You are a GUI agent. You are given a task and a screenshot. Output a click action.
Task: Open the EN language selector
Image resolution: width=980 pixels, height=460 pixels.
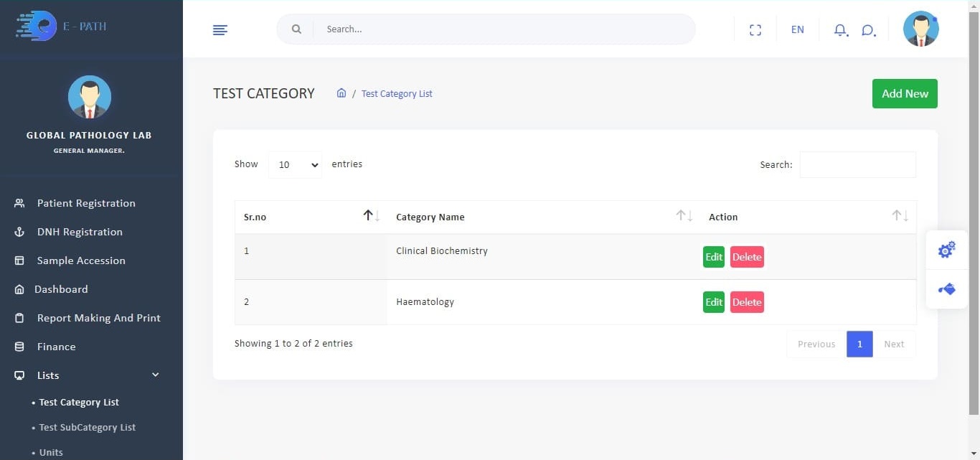[797, 29]
